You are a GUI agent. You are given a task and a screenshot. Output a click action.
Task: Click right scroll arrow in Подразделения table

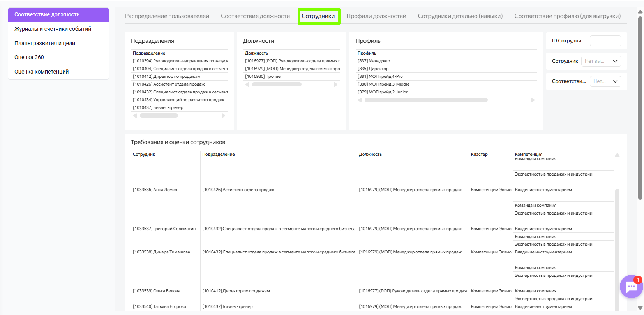[x=223, y=116]
